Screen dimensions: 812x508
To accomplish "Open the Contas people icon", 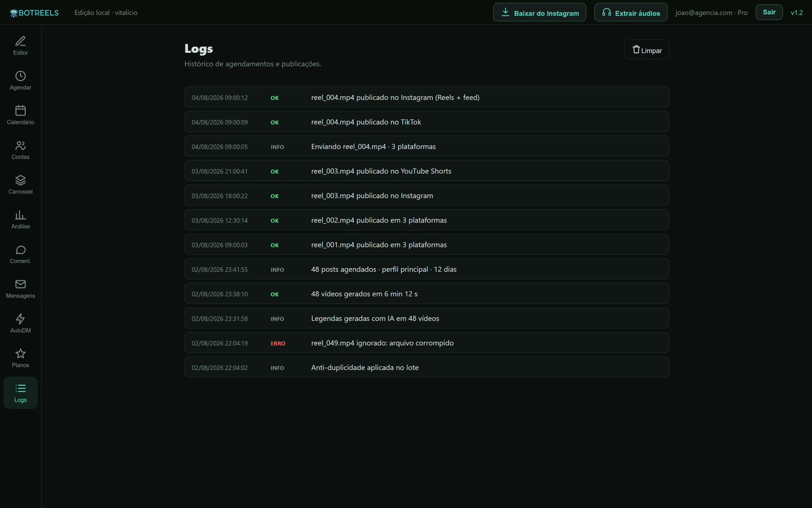I will click(20, 145).
